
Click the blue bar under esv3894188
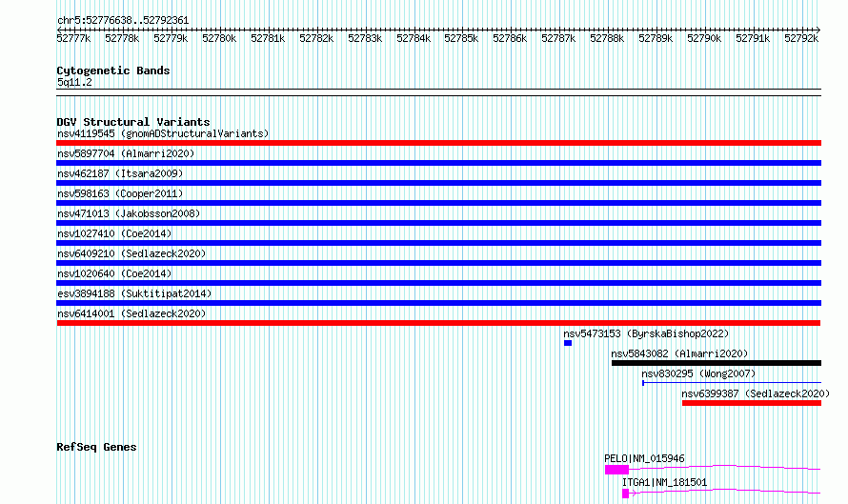point(438,303)
